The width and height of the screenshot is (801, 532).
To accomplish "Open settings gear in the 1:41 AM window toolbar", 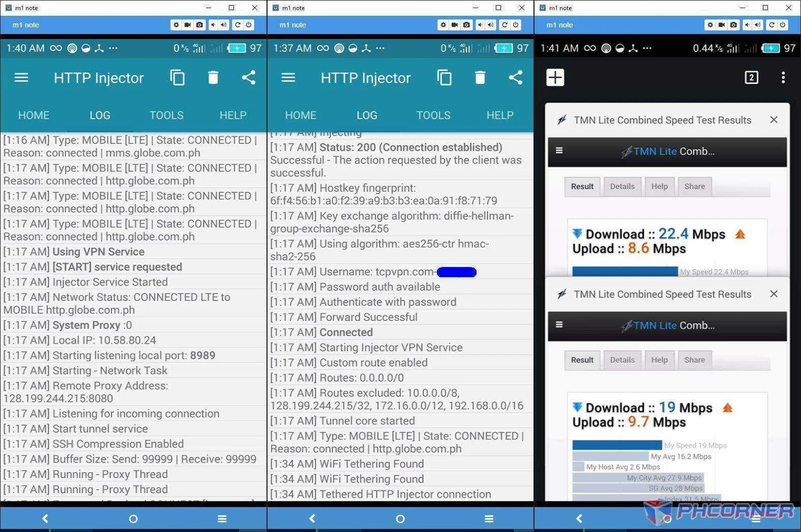I will click(x=710, y=24).
